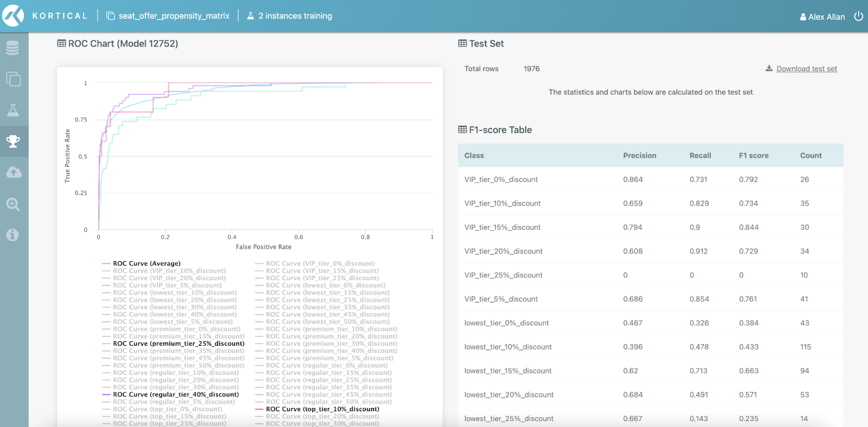Click the Kortical logo icon
The width and height of the screenshot is (868, 427).
(14, 16)
